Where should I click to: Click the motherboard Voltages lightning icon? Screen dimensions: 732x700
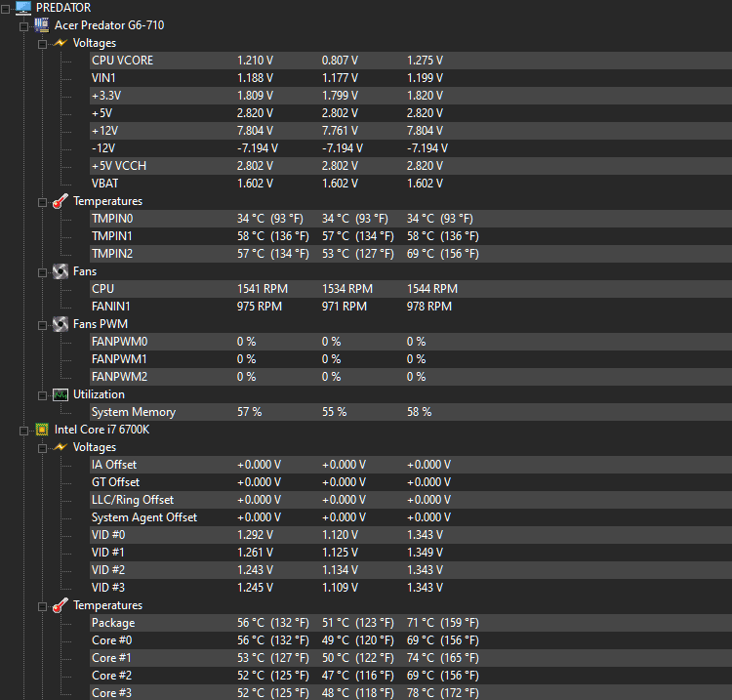61,43
